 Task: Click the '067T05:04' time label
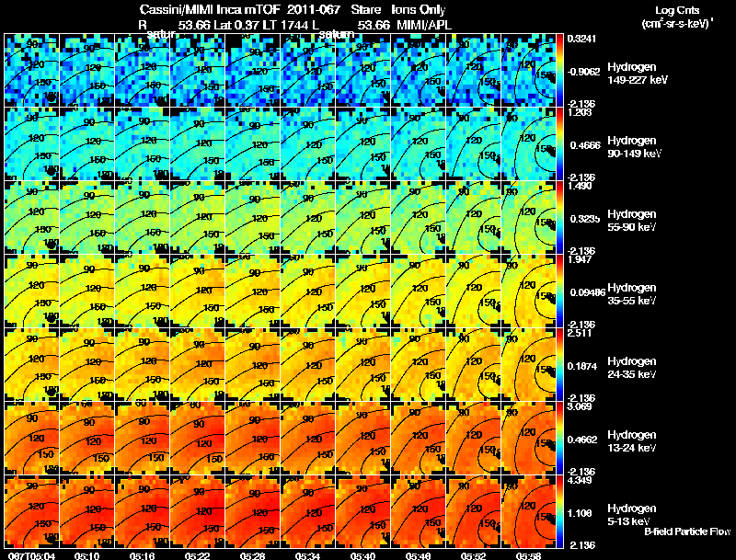tap(32, 555)
